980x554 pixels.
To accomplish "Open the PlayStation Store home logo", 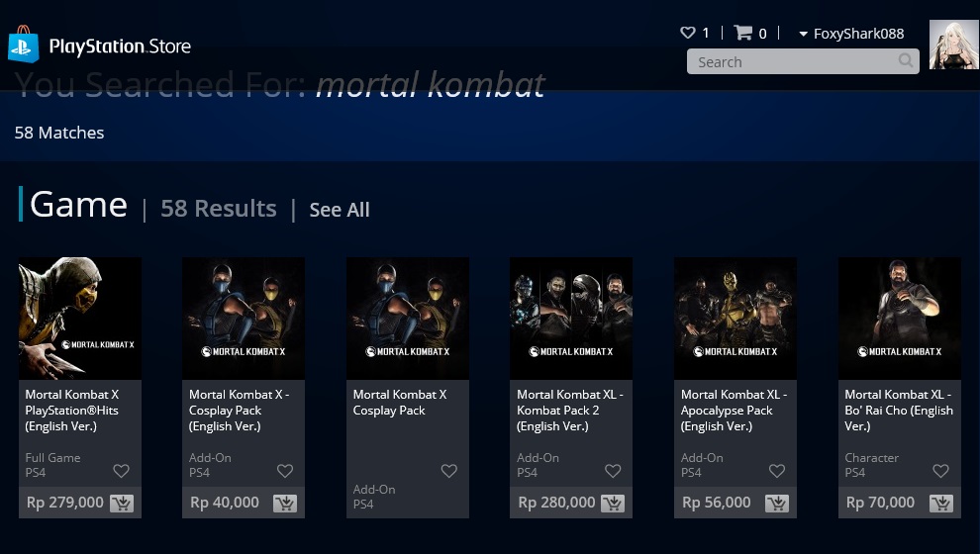I will point(99,45).
